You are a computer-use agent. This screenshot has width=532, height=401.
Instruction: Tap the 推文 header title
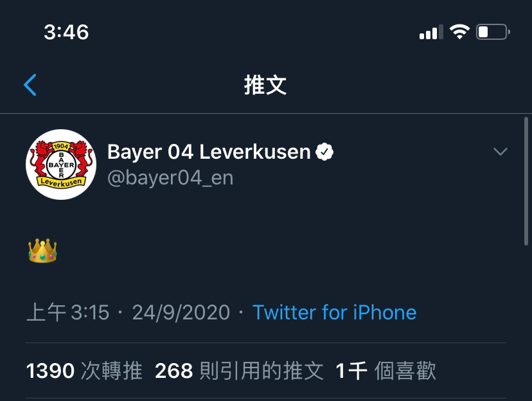click(x=265, y=85)
